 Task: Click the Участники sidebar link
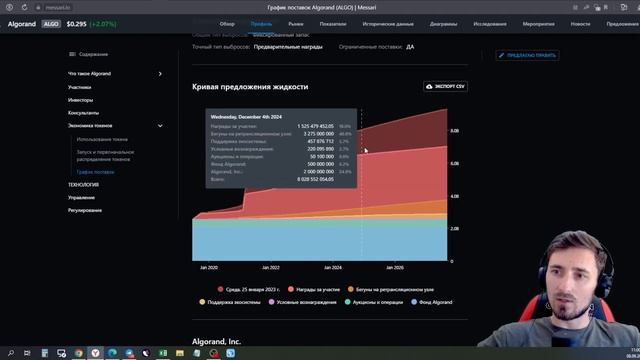(80, 87)
